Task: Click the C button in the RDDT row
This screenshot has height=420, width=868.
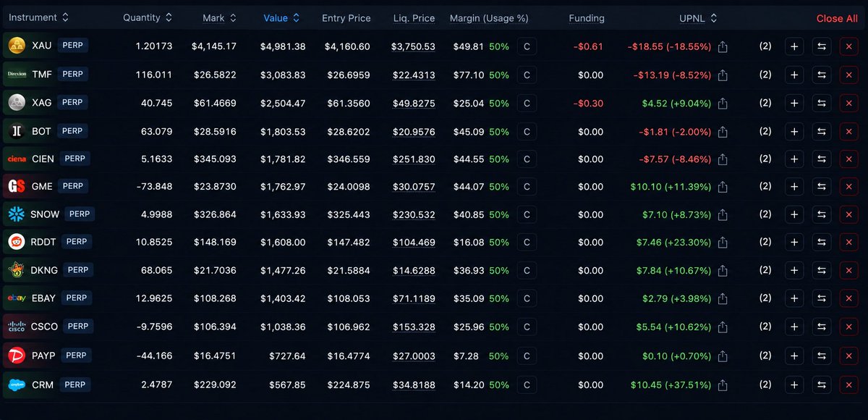Action: tap(527, 243)
